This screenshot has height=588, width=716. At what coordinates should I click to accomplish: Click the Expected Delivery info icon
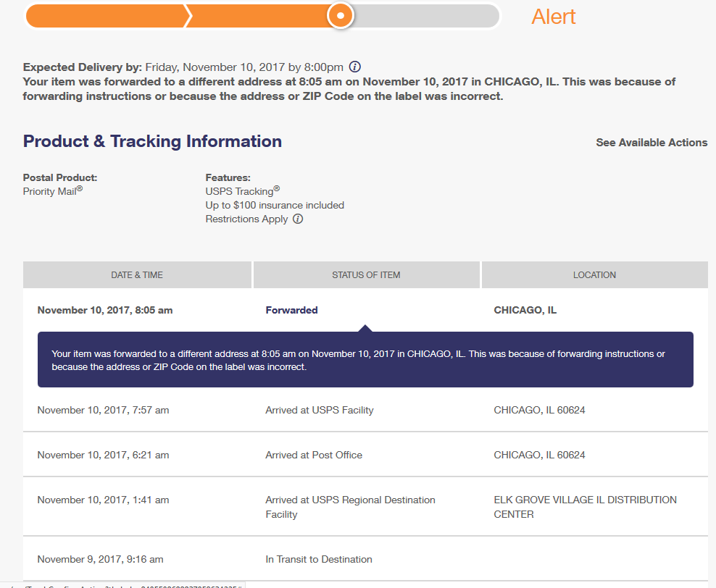355,67
